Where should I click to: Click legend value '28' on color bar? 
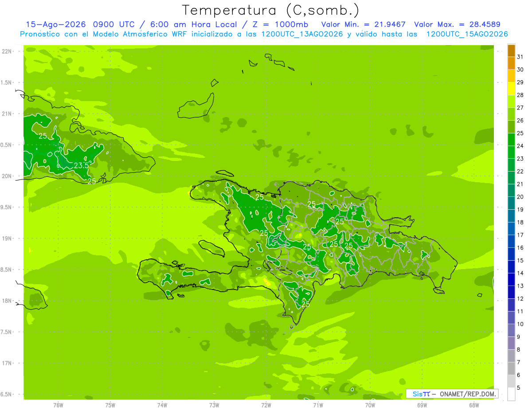pos(520,95)
